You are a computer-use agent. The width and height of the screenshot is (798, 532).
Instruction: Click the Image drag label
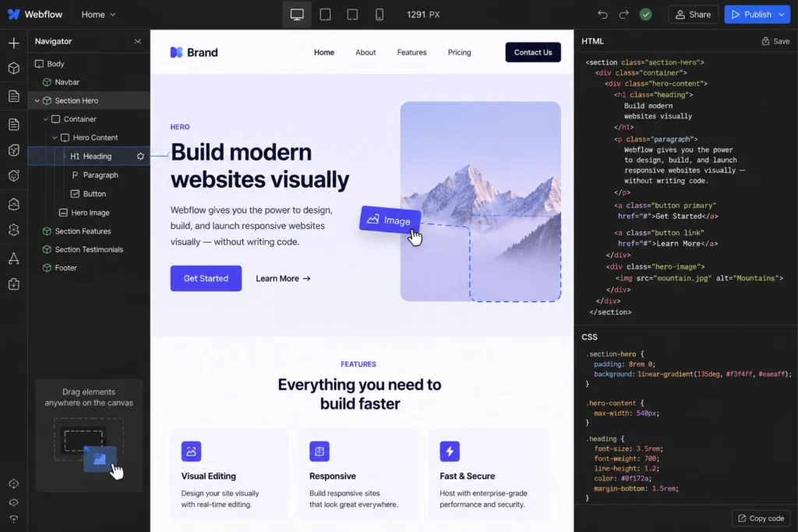click(390, 220)
